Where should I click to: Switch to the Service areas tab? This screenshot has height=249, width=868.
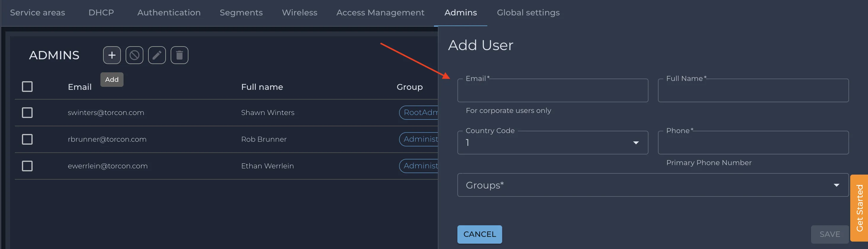tap(37, 12)
